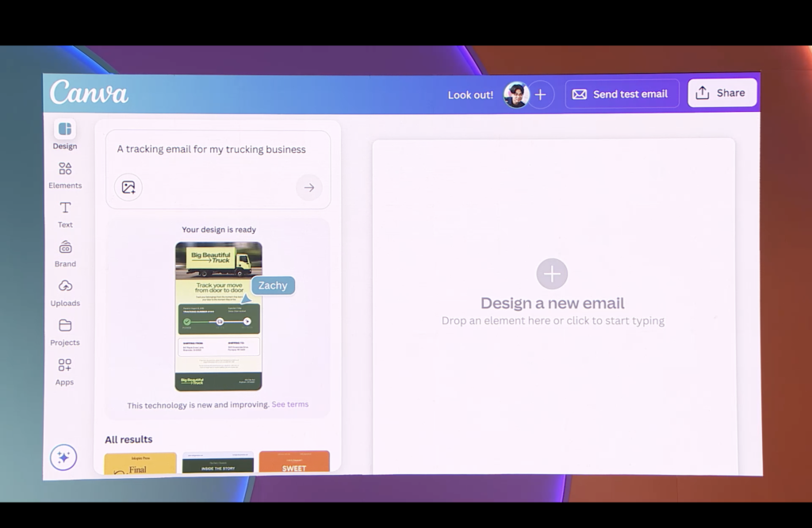
Task: Click the Send test email button
Action: point(622,94)
